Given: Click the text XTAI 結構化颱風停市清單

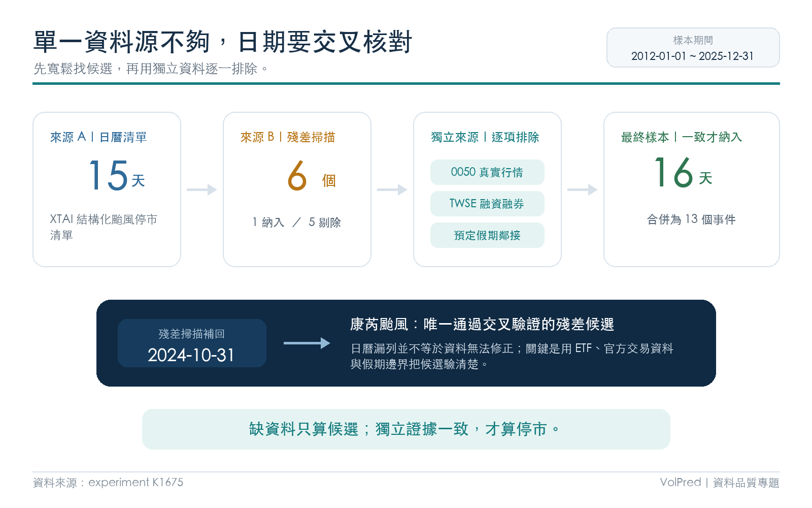Looking at the screenshot, I should (x=104, y=227).
